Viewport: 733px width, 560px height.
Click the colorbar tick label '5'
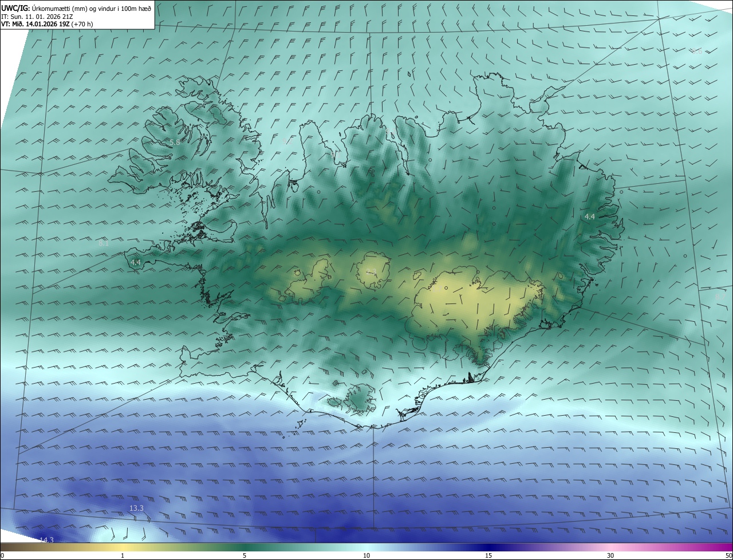(x=245, y=555)
